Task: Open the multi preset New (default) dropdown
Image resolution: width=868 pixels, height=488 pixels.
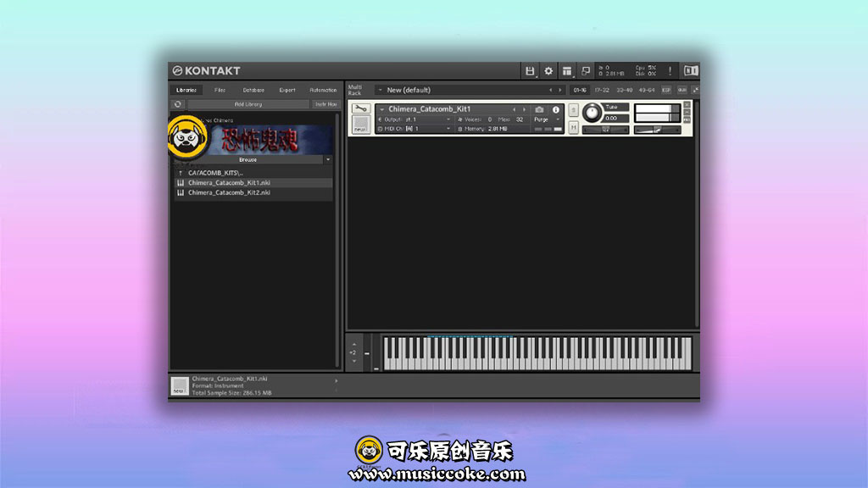Action: click(381, 90)
